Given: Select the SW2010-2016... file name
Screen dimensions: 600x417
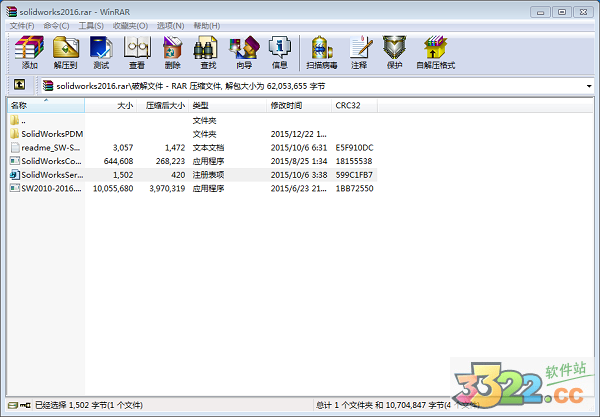Looking at the screenshot, I should point(51,188).
